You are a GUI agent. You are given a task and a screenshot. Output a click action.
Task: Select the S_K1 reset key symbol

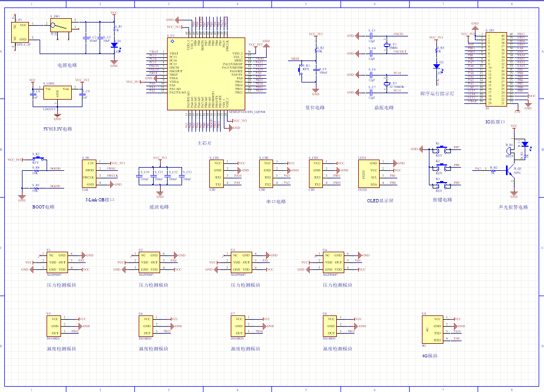click(x=301, y=70)
